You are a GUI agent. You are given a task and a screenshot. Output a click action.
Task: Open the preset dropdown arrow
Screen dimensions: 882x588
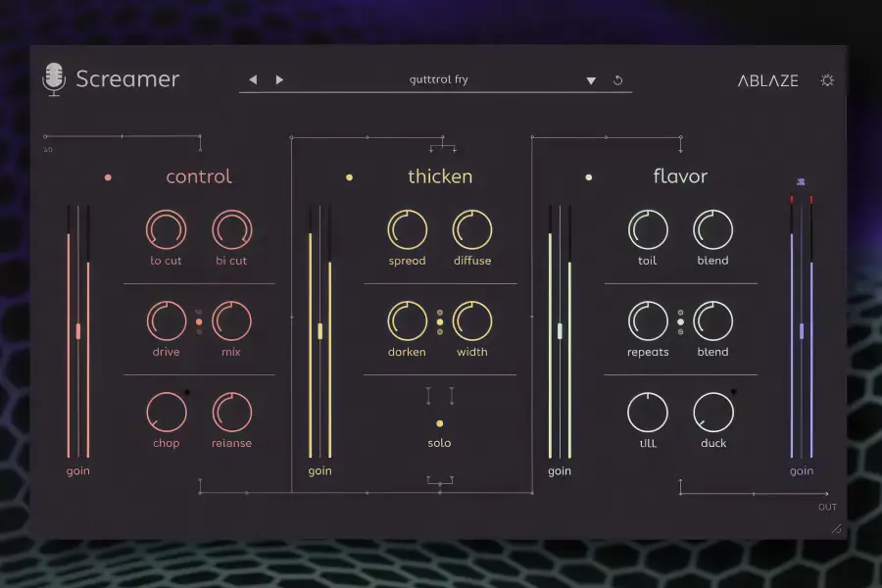591,81
